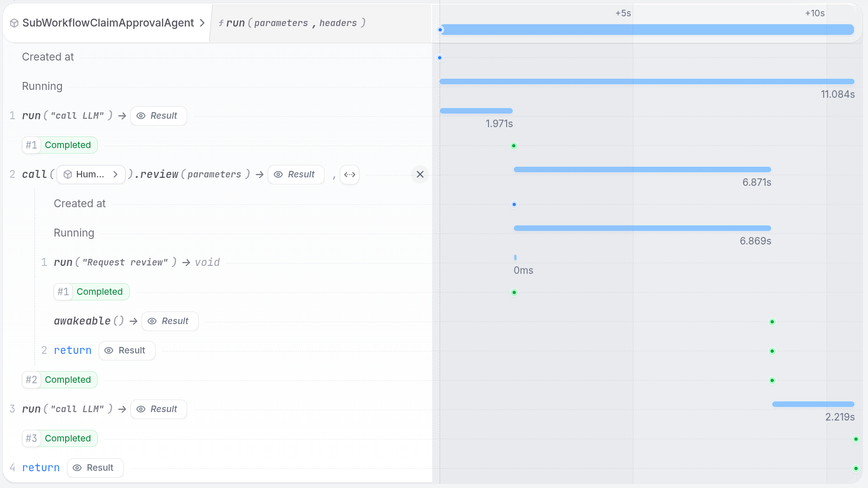Click the 0ms Request review timeline marker
The height and width of the screenshot is (488, 868).
pyautogui.click(x=515, y=258)
